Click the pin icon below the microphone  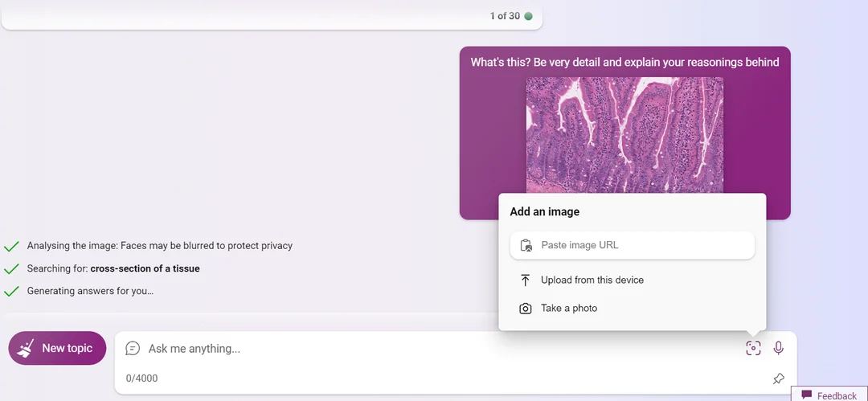coord(778,378)
